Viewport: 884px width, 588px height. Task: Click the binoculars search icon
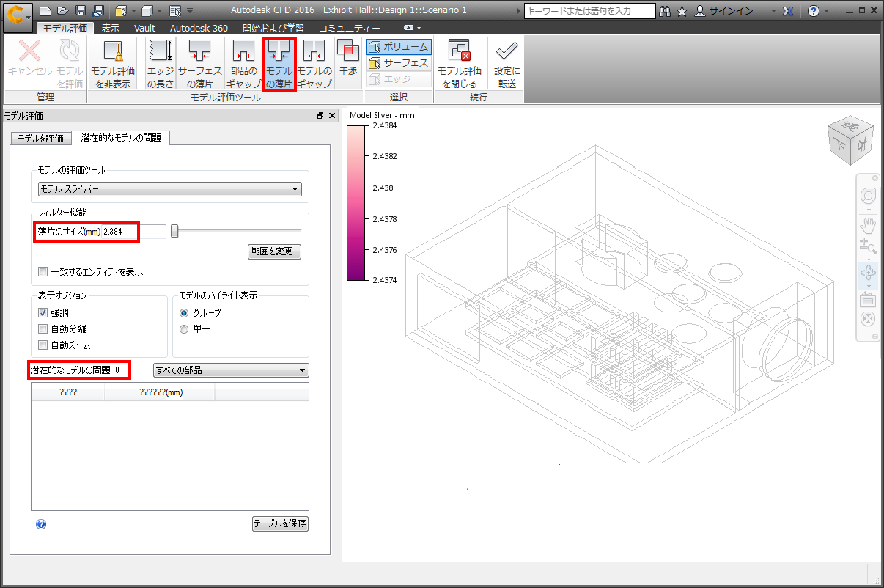pos(665,11)
